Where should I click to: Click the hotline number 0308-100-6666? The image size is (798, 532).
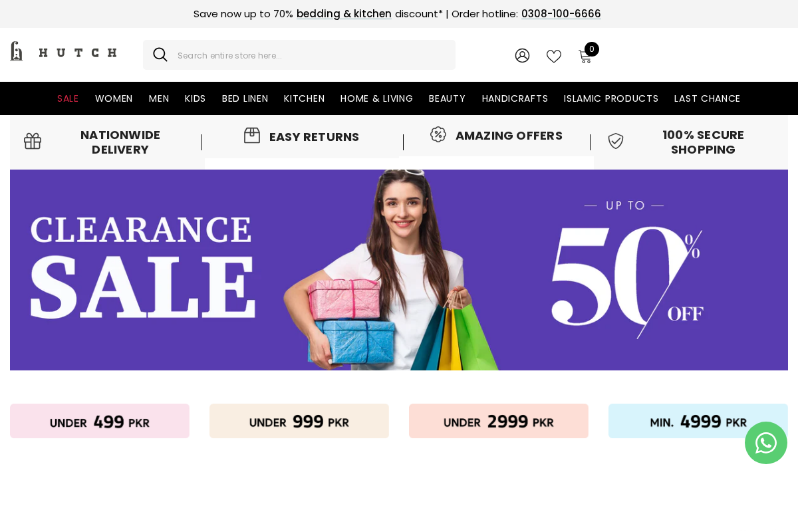coord(561,14)
